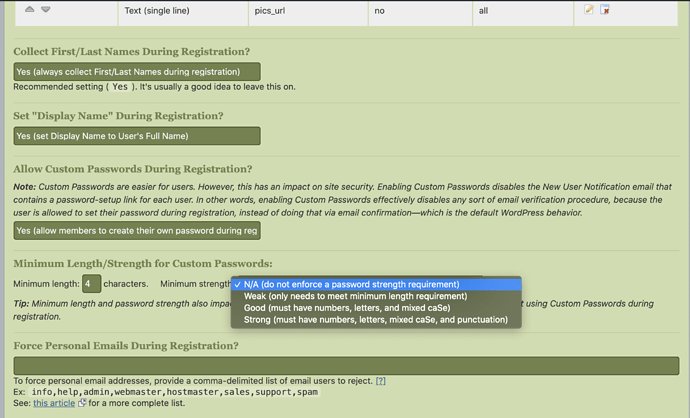Click the 'all' cell in pics_url row
This screenshot has height=418, width=690.
pos(523,13)
